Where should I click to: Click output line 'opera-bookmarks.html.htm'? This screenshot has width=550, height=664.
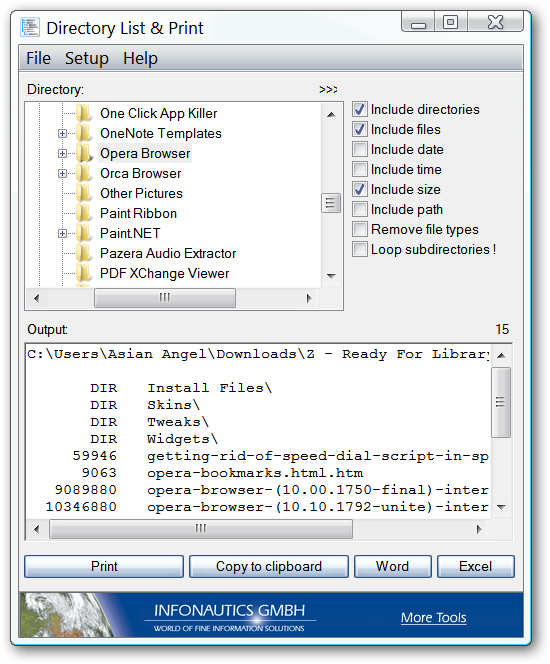click(x=255, y=473)
